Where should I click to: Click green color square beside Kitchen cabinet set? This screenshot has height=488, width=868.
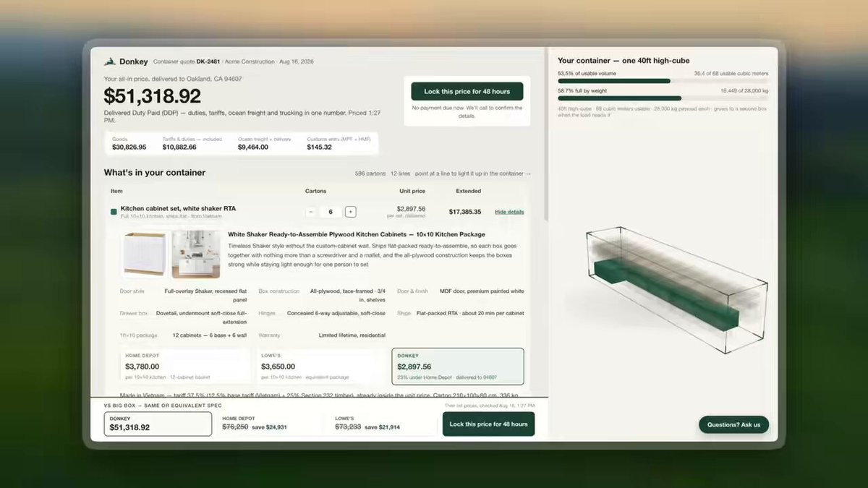click(x=114, y=212)
